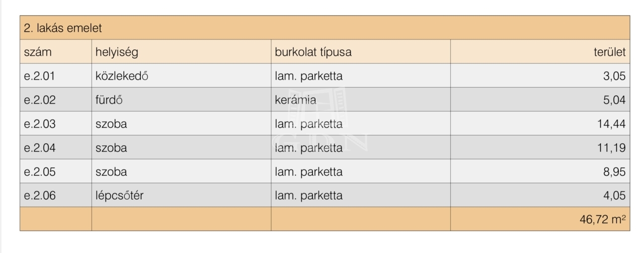Image resolution: width=644 pixels, height=253 pixels.
Task: Click the 8,95 area value
Action: tap(614, 172)
